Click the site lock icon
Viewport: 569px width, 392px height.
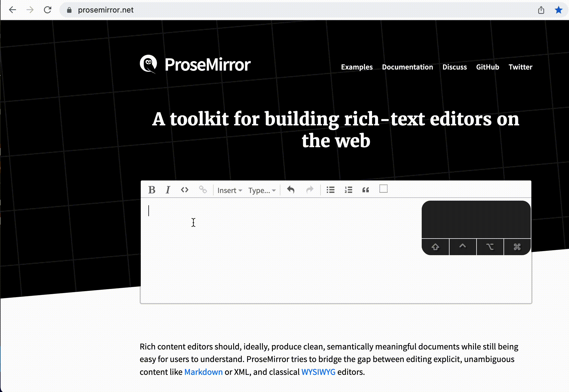tap(69, 10)
